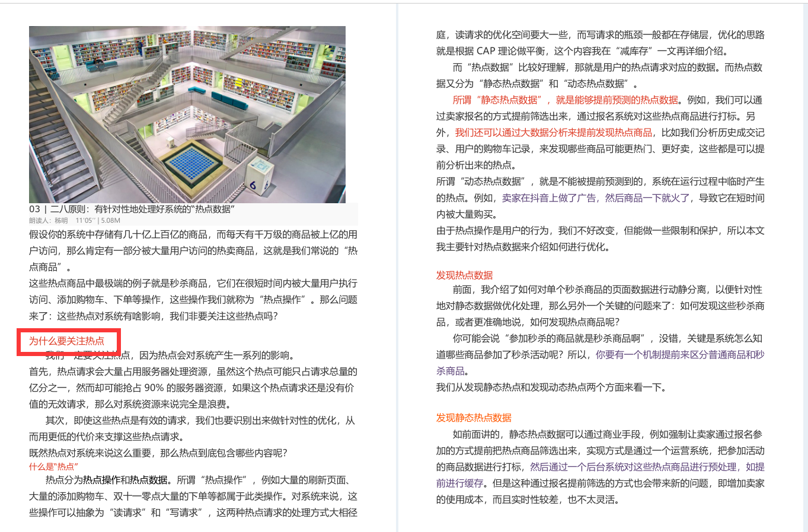The image size is (808, 532).
Task: Click the line starting "由于热点操作是用户的行为"
Action: 601,230
